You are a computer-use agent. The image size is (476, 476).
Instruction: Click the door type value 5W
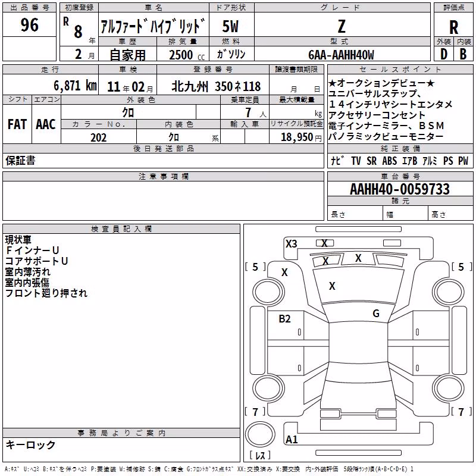click(x=231, y=26)
